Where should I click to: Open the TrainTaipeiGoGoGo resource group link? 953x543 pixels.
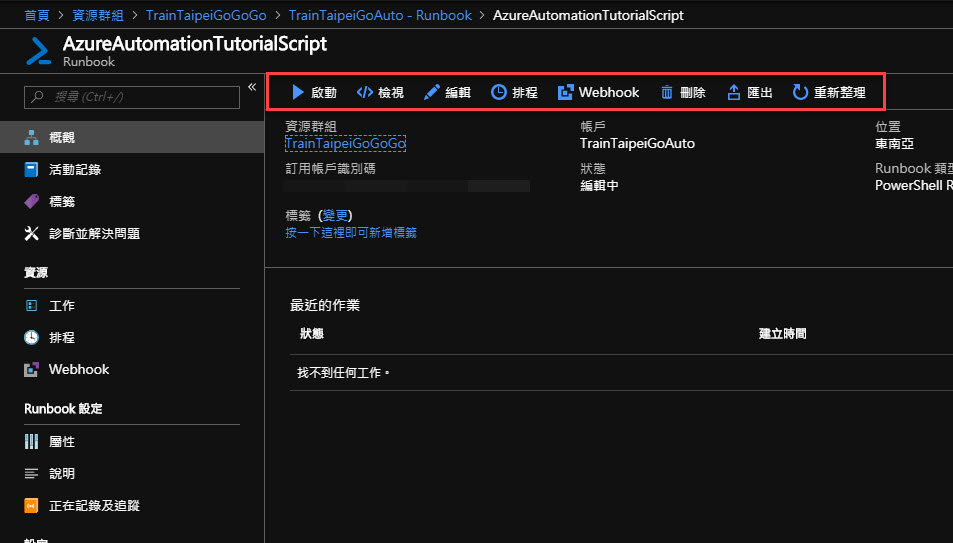(345, 144)
